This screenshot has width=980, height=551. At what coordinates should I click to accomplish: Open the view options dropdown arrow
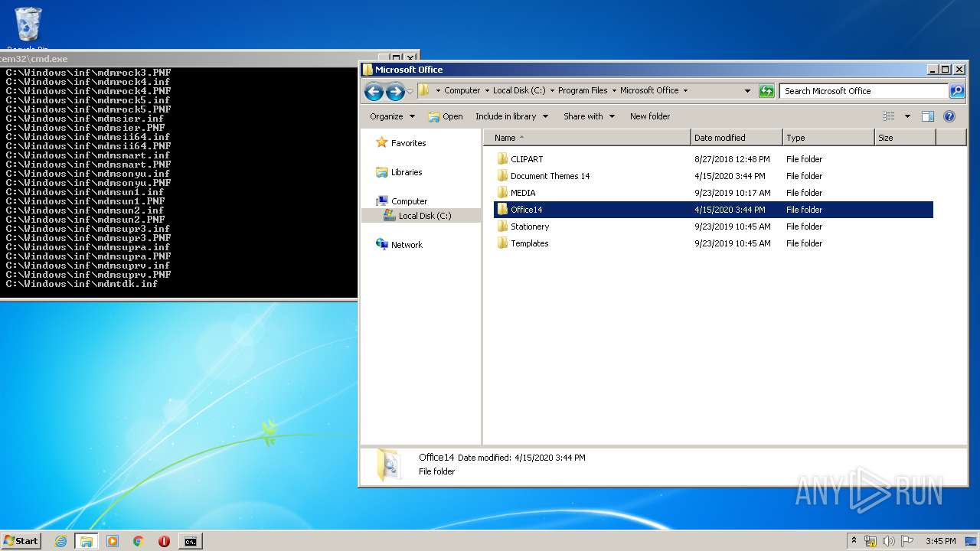coord(907,116)
